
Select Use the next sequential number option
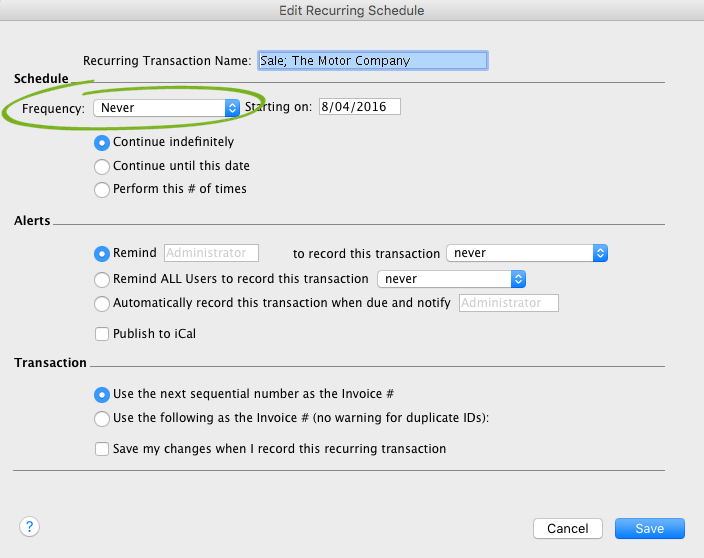coord(101,395)
